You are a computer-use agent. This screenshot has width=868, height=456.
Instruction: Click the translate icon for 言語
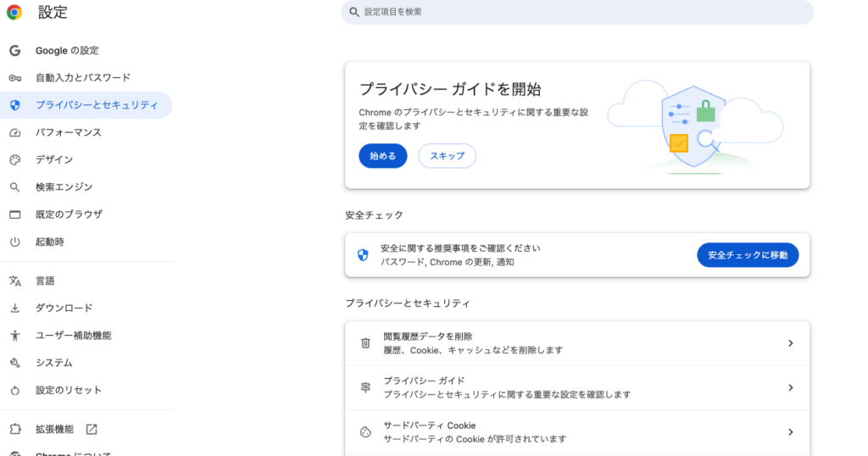(x=14, y=281)
